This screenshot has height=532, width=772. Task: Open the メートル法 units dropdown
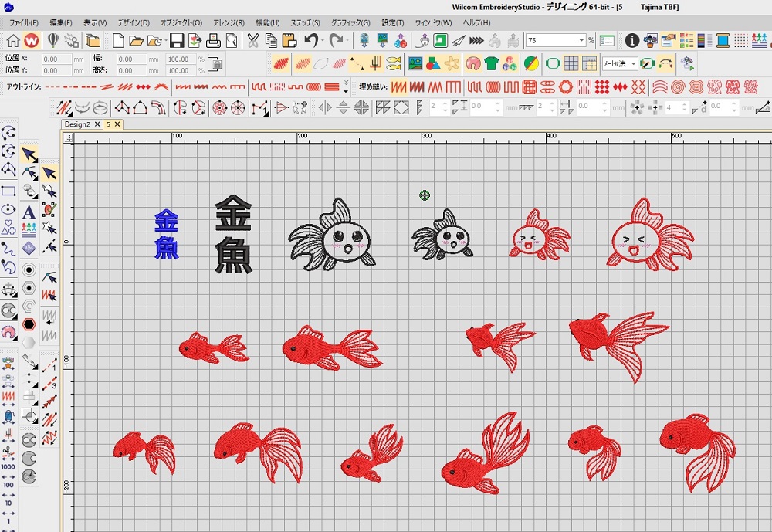point(634,63)
